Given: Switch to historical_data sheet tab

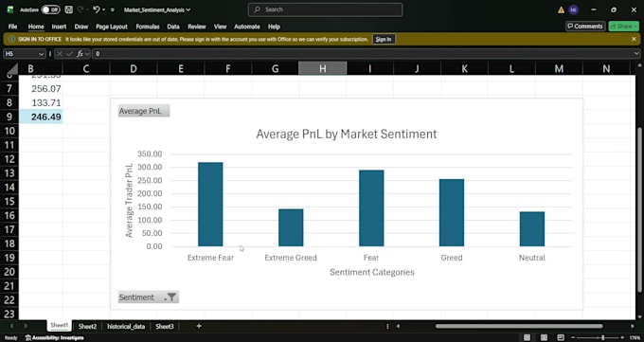Looking at the screenshot, I should 126,327.
